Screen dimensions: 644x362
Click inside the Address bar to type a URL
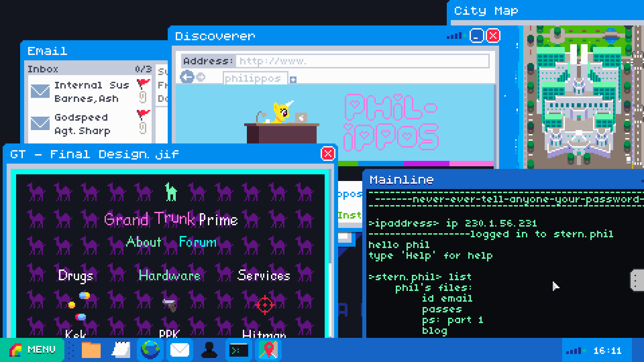click(362, 61)
